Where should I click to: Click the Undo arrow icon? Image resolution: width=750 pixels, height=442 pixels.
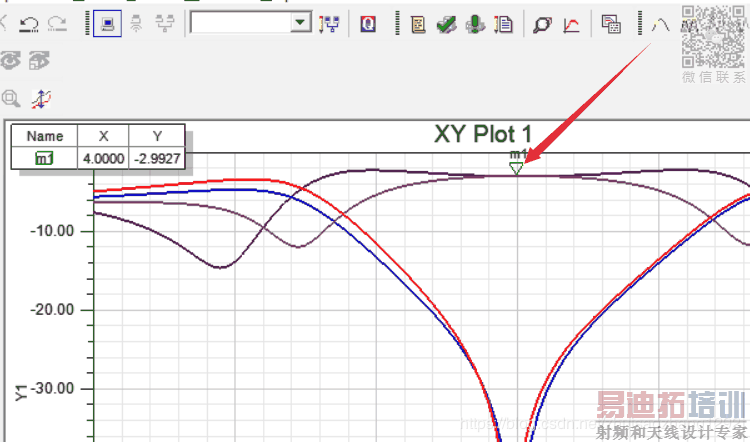(29, 23)
